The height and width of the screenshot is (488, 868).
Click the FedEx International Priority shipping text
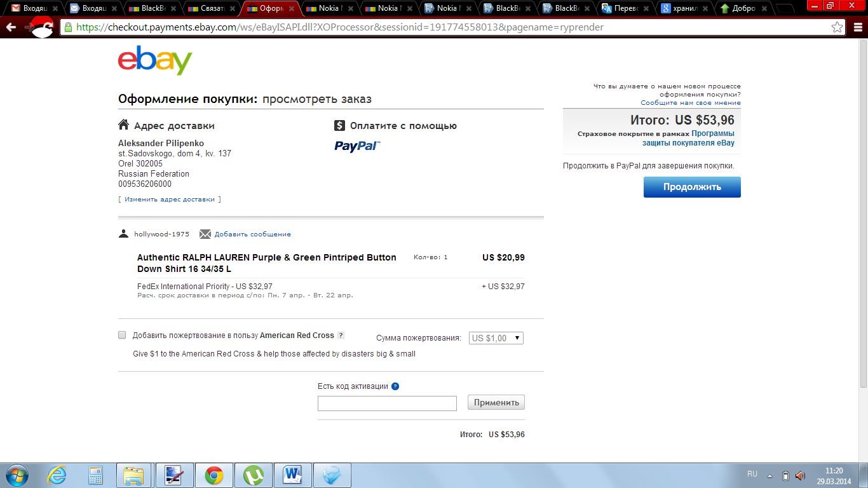tap(205, 287)
